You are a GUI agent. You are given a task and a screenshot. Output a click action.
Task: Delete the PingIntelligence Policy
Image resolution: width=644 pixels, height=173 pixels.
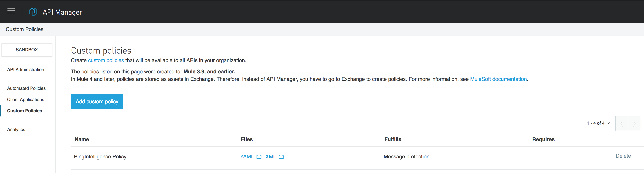(x=623, y=156)
